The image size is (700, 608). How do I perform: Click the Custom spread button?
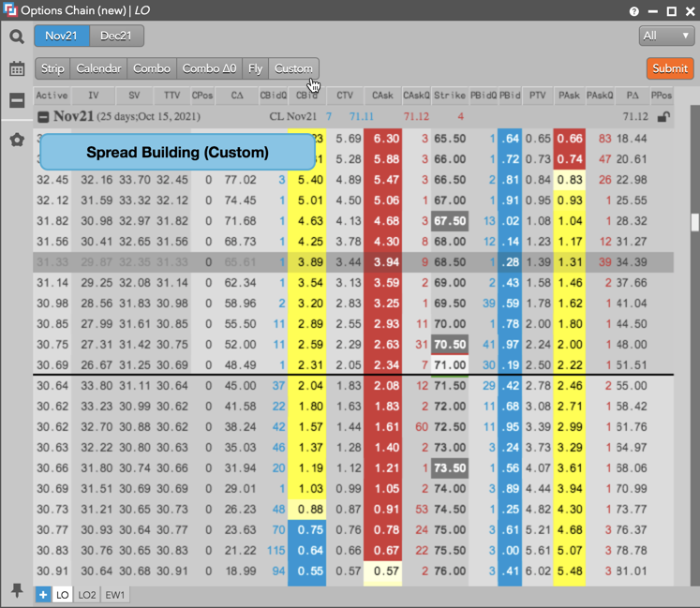293,68
